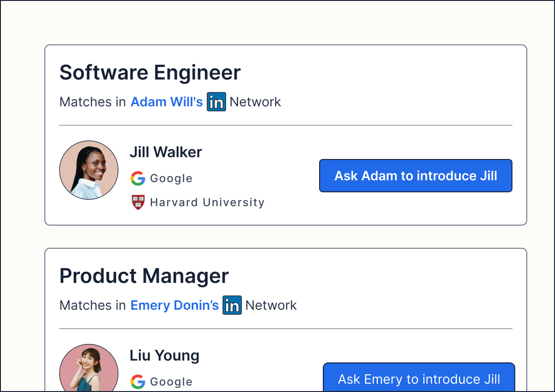Click the Google logo under Liu Young
Screen dimensions: 555x392
tap(138, 382)
